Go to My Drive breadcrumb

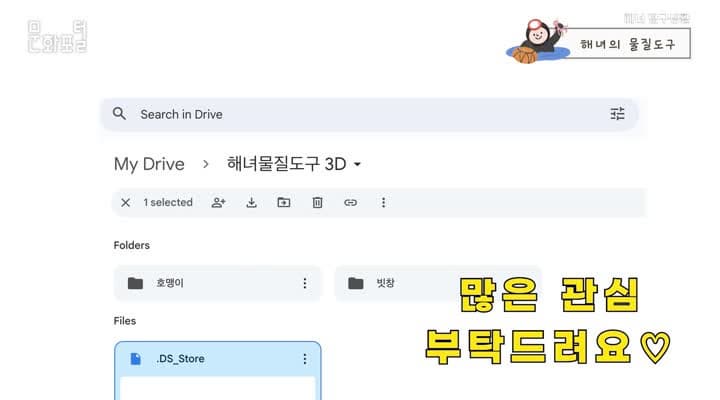click(149, 164)
